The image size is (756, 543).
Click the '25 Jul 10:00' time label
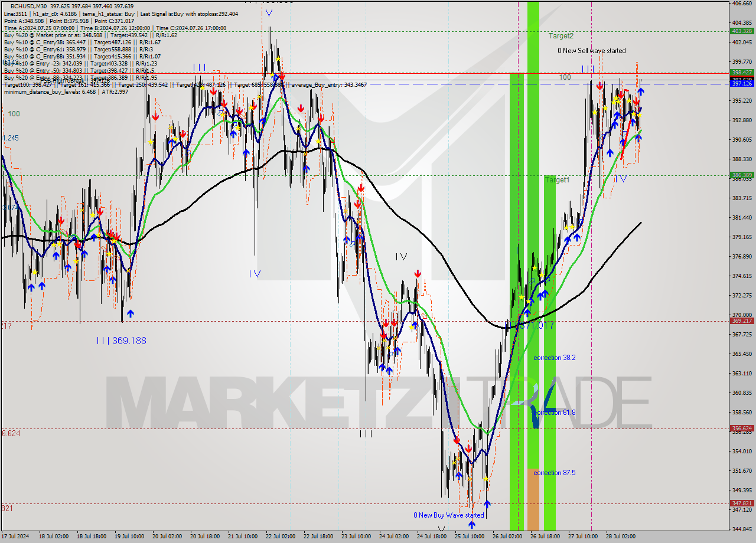pyautogui.click(x=470, y=537)
